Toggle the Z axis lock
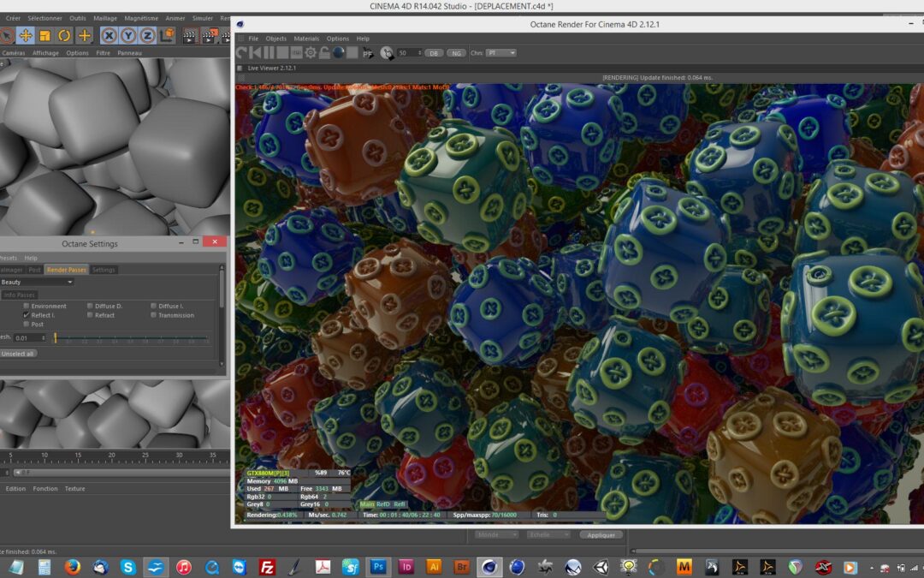 pos(147,35)
